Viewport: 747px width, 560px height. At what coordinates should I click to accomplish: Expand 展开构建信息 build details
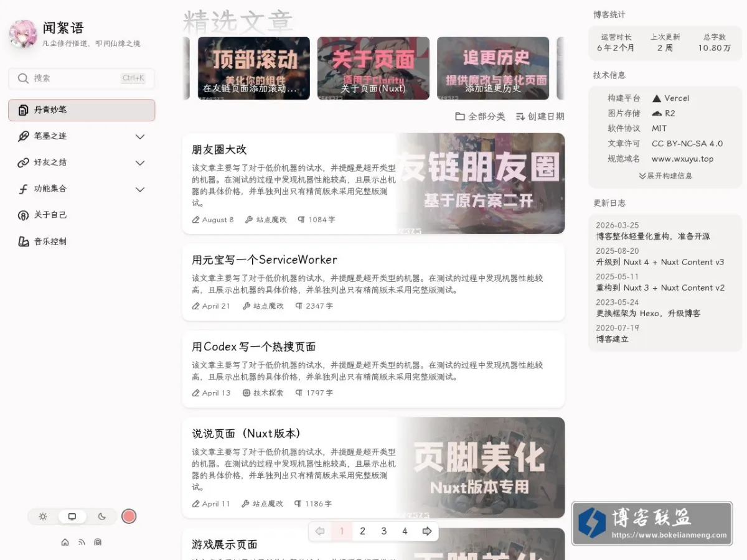click(x=665, y=176)
